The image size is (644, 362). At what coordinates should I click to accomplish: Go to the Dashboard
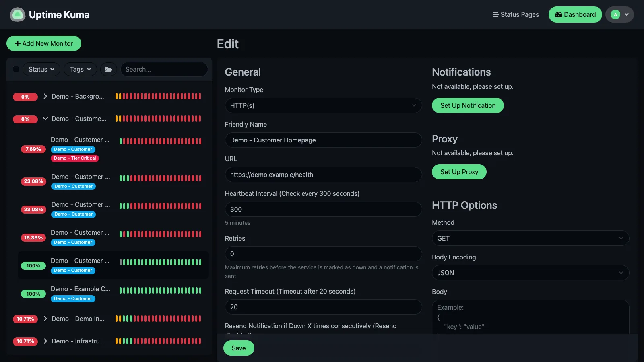coord(575,15)
